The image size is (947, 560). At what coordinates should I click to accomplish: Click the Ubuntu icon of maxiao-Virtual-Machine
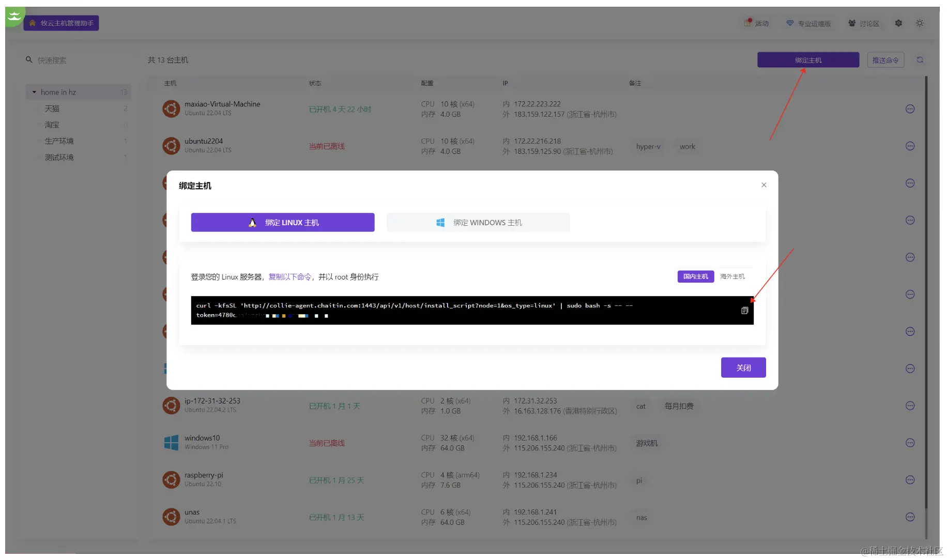pyautogui.click(x=171, y=109)
